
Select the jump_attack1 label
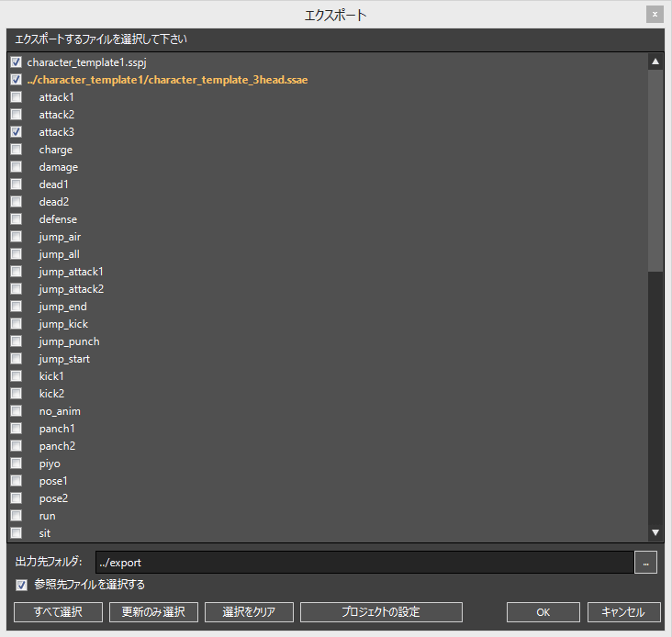pyautogui.click(x=71, y=272)
